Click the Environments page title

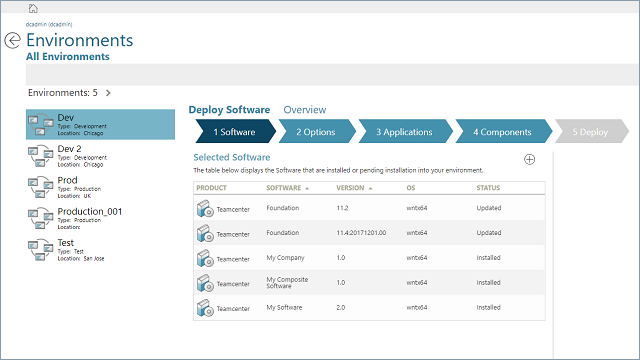pos(80,40)
